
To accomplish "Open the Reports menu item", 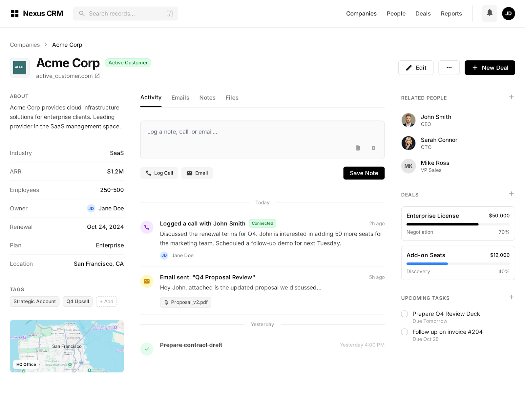I will coord(451,13).
